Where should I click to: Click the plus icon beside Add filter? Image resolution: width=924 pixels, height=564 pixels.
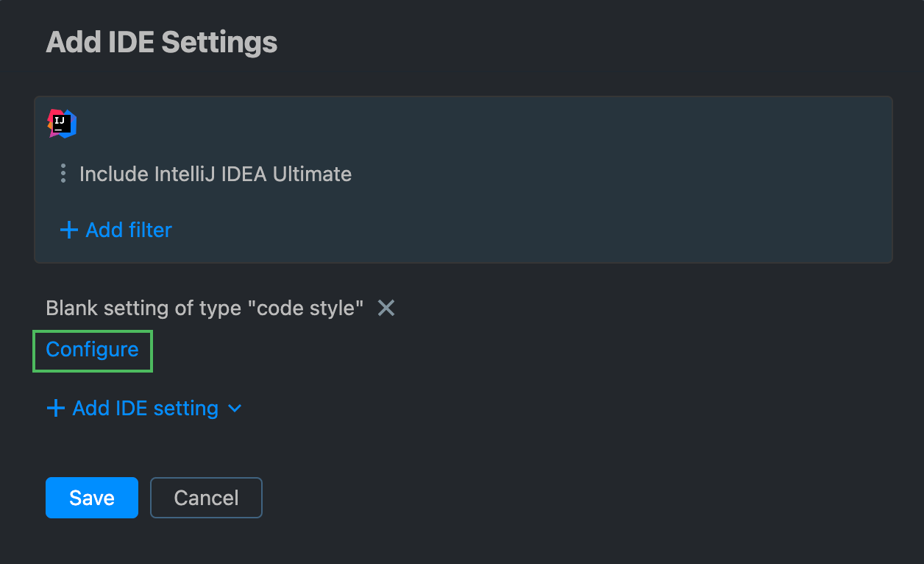click(x=68, y=230)
